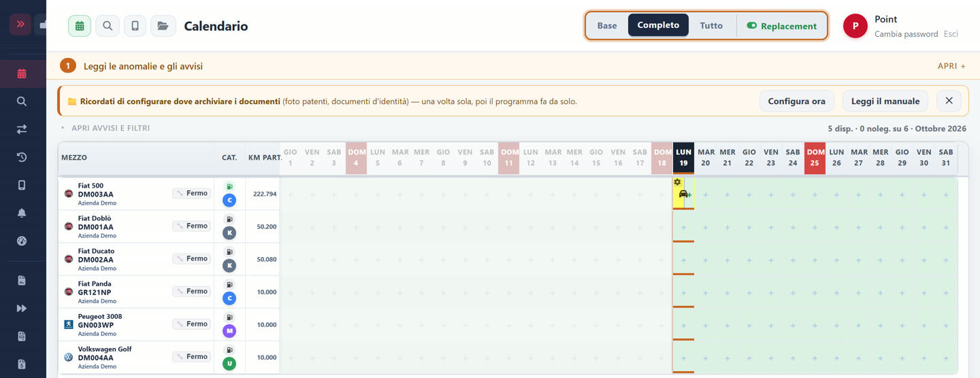
Task: Open the calendar section in the sidebar
Action: click(22, 73)
